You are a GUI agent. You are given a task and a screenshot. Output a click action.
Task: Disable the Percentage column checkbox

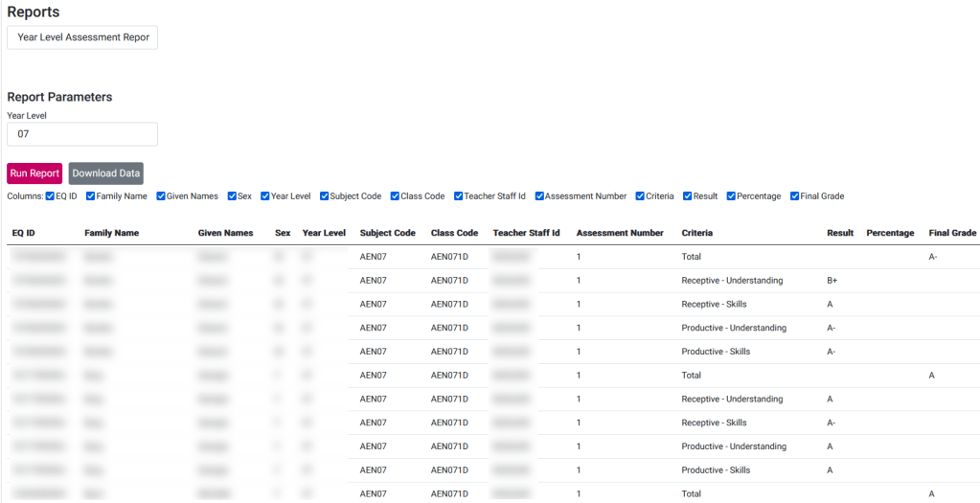tap(732, 196)
